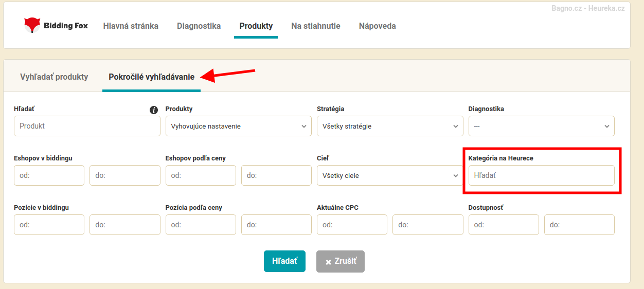Screen dimensions: 644x289
Task: Open the Diagnostika menu item
Action: point(199,26)
